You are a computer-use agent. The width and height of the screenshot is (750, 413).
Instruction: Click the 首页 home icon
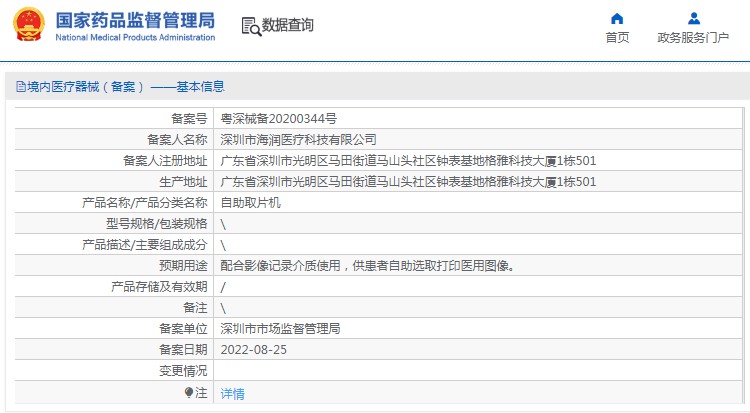pos(617,19)
